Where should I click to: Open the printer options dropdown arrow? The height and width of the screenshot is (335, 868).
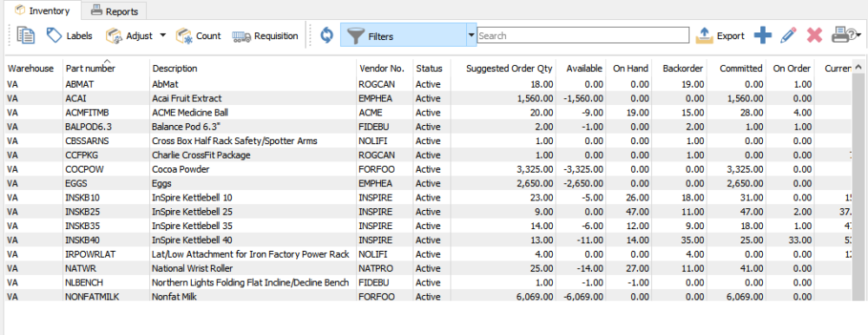pyautogui.click(x=858, y=36)
